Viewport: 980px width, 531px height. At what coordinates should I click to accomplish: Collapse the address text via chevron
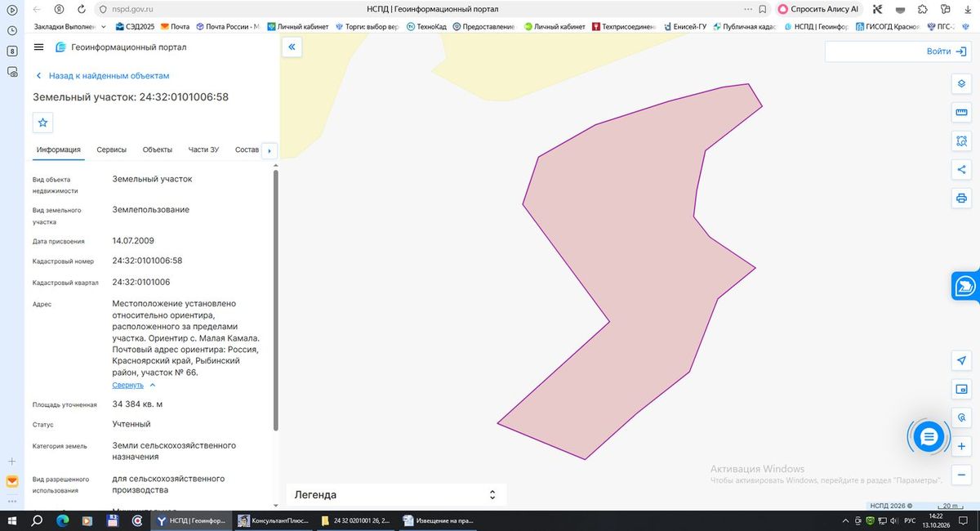[153, 385]
